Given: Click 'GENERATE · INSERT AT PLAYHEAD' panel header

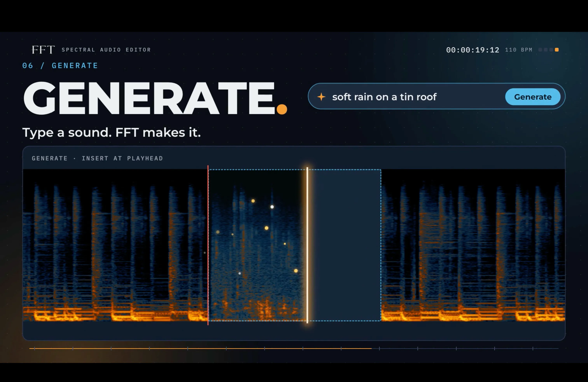Looking at the screenshot, I should tap(97, 158).
